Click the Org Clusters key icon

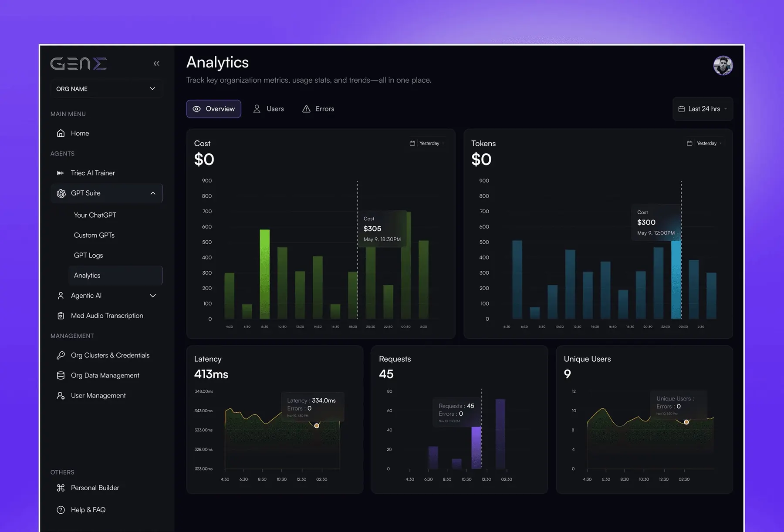pos(61,355)
